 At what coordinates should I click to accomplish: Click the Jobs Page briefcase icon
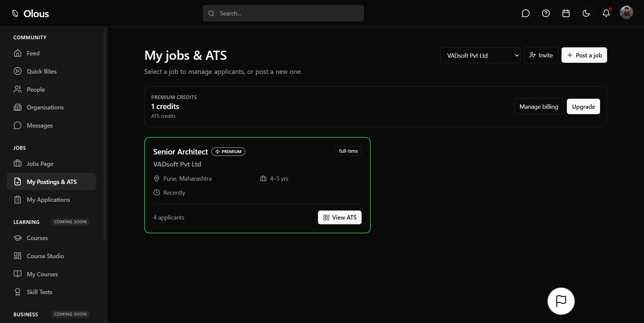click(17, 164)
